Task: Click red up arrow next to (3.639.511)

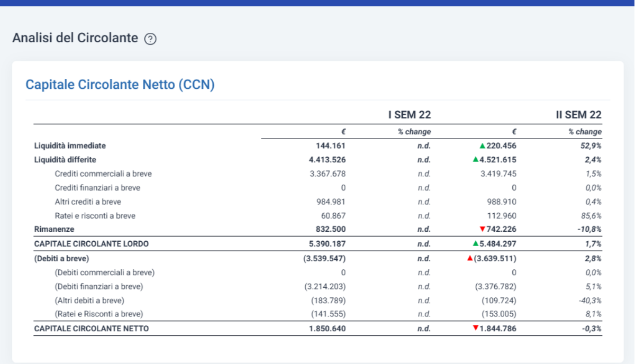Action: pyautogui.click(x=470, y=258)
